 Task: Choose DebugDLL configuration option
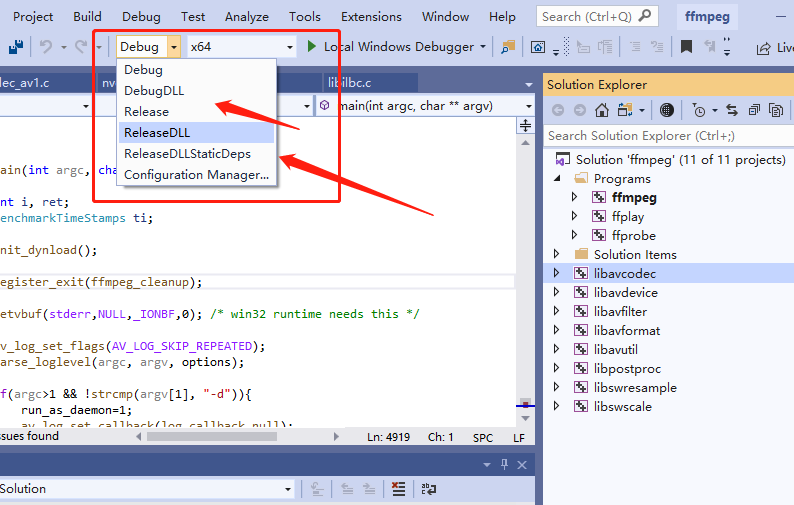pyautogui.click(x=154, y=91)
